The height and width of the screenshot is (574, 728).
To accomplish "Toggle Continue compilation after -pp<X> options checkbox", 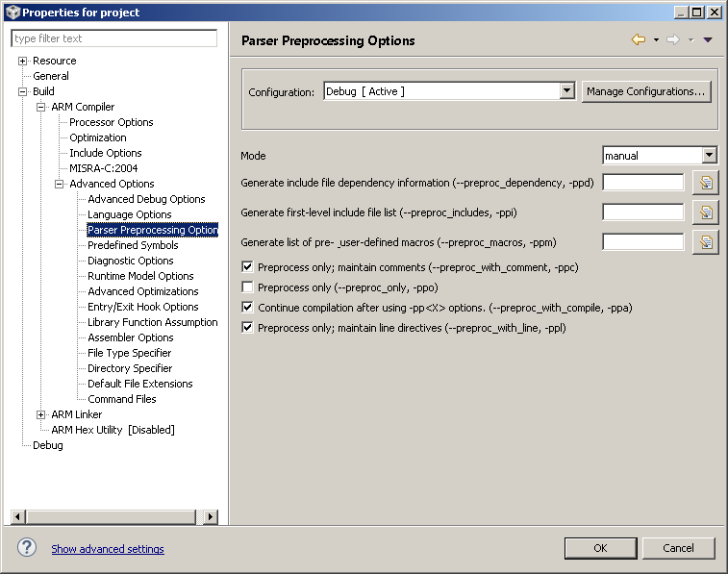I will coord(247,307).
